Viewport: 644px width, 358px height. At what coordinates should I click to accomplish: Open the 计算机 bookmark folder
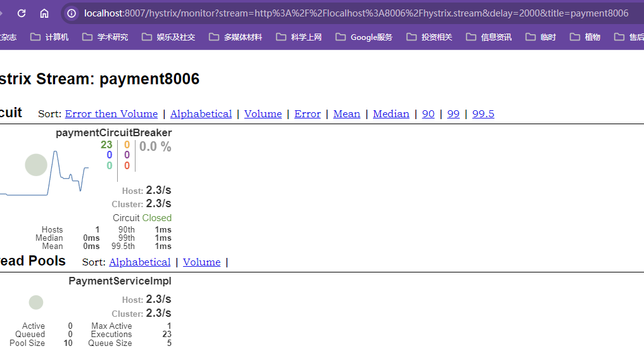[x=49, y=37]
